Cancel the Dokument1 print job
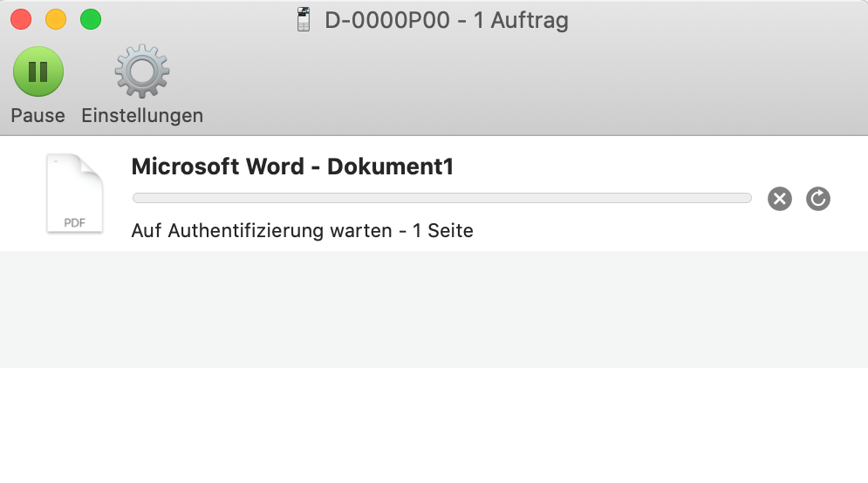The image size is (868, 483). [779, 199]
